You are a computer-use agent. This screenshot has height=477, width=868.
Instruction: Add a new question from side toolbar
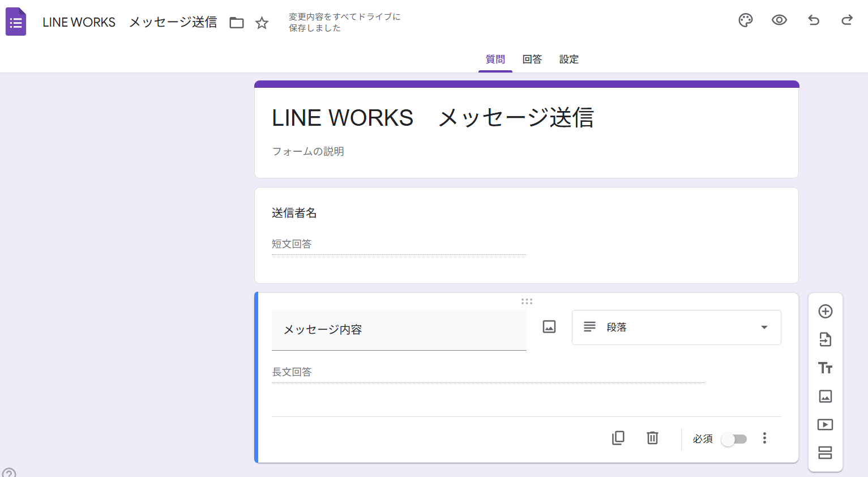pos(826,312)
